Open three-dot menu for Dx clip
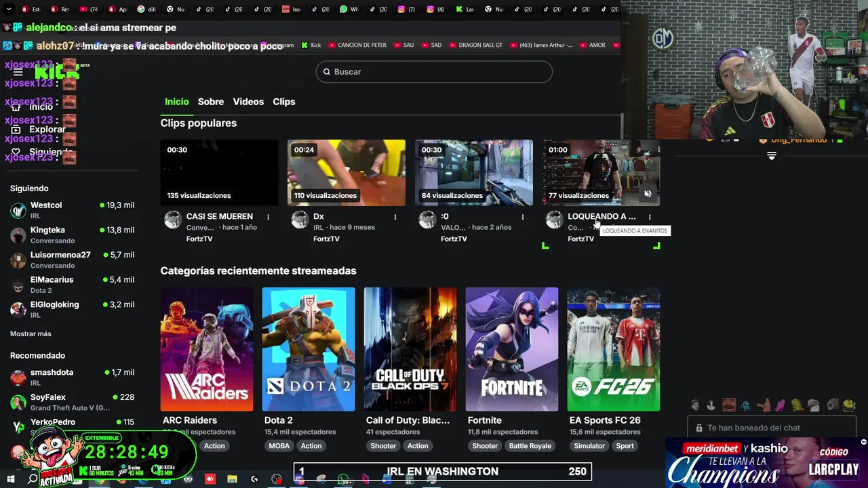 (x=395, y=217)
